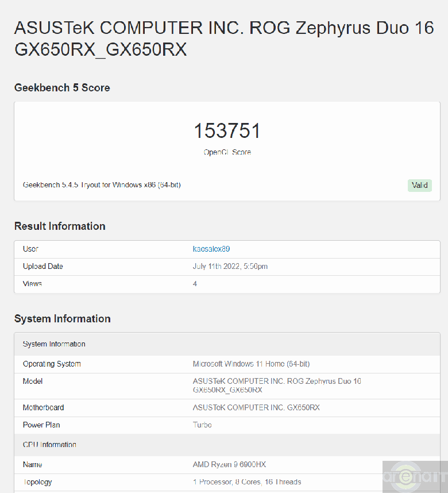448x493 pixels.
Task: Click the Geekbench 5 Score heading
Action: [x=62, y=87]
